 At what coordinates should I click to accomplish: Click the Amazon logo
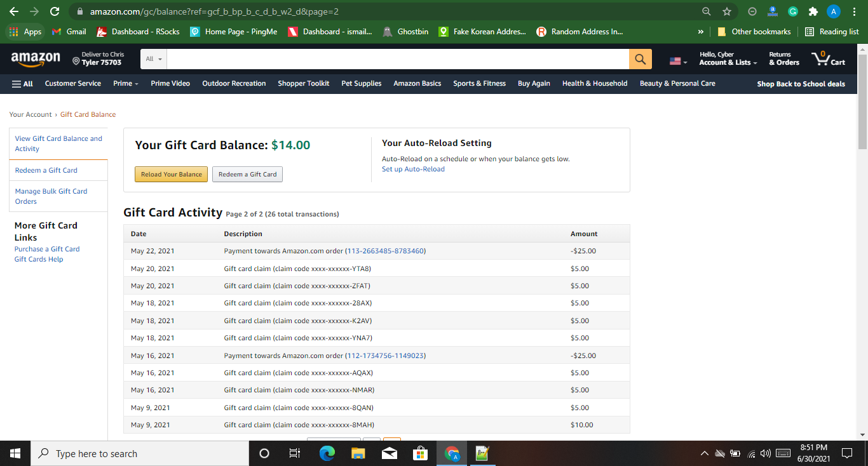[x=36, y=58]
